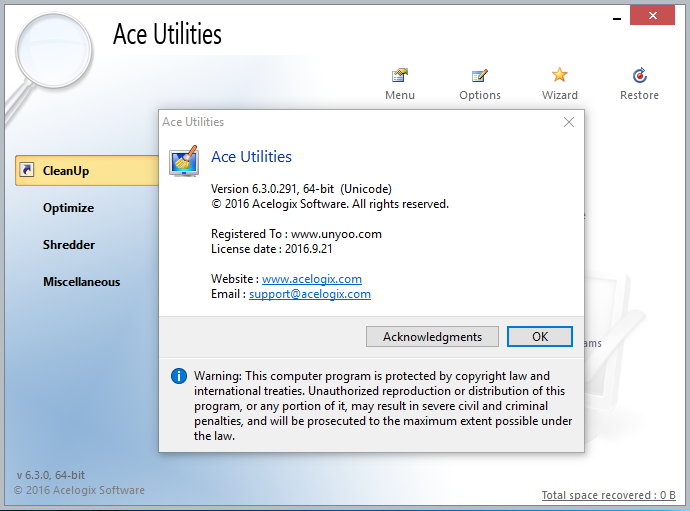
Task: Close the main Ace Utilities window
Action: click(652, 15)
